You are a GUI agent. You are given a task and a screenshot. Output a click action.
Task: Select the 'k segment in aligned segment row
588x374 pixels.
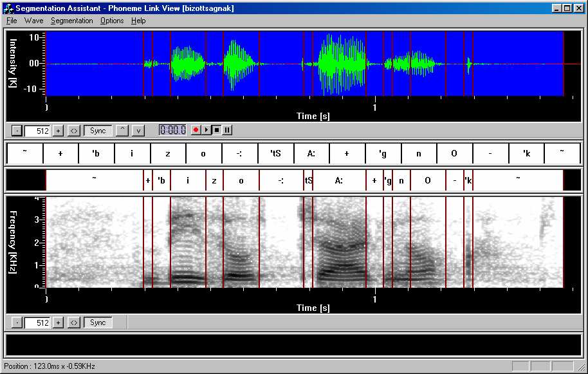pyautogui.click(x=468, y=180)
